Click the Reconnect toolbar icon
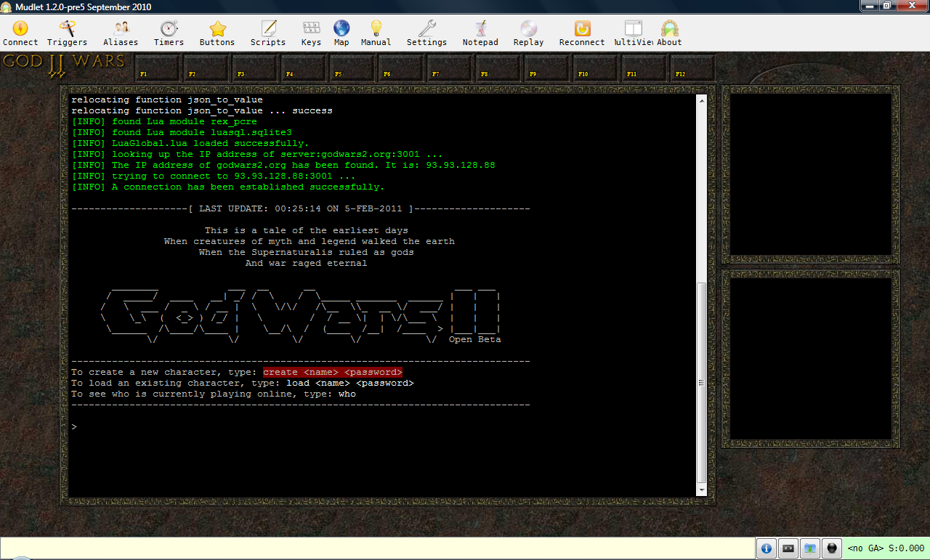This screenshot has width=930, height=560. [582, 33]
